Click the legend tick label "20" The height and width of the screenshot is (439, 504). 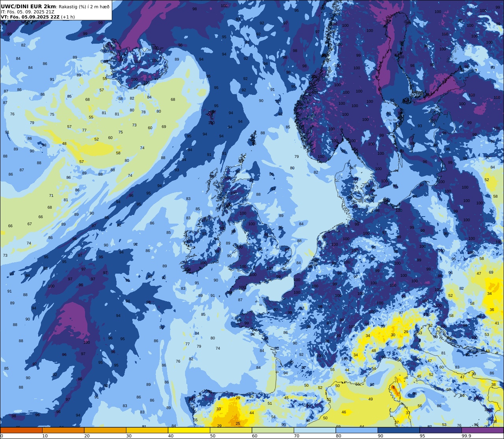point(87,436)
